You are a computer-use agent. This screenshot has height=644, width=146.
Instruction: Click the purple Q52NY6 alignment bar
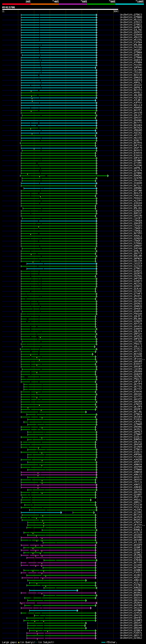[x=59, y=603]
